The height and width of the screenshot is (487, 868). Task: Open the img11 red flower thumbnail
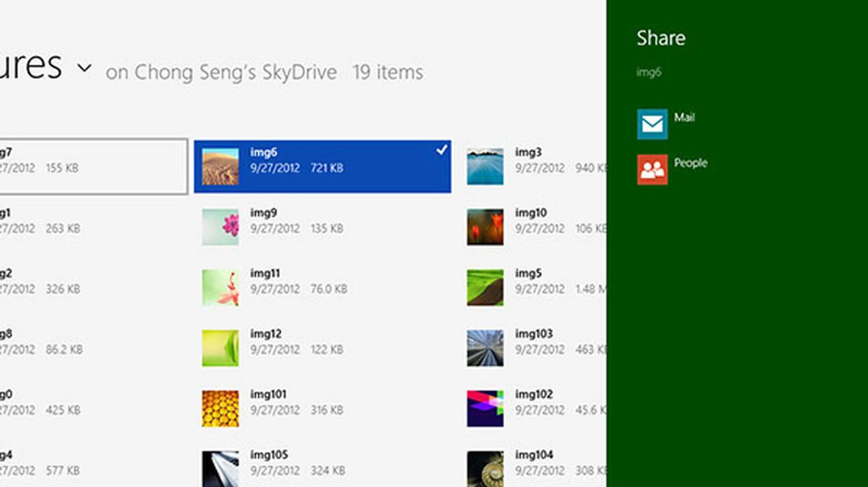coord(220,288)
